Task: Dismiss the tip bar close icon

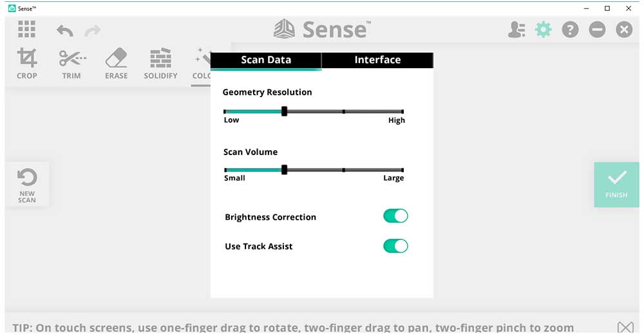Action: coord(625,327)
